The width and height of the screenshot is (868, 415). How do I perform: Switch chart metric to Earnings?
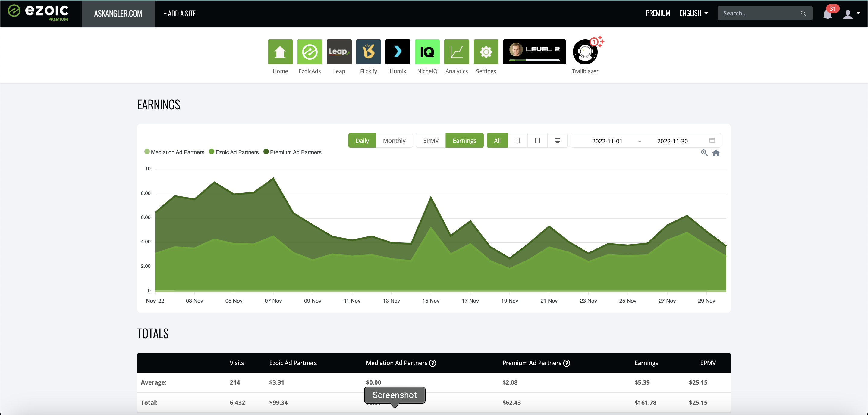click(464, 140)
